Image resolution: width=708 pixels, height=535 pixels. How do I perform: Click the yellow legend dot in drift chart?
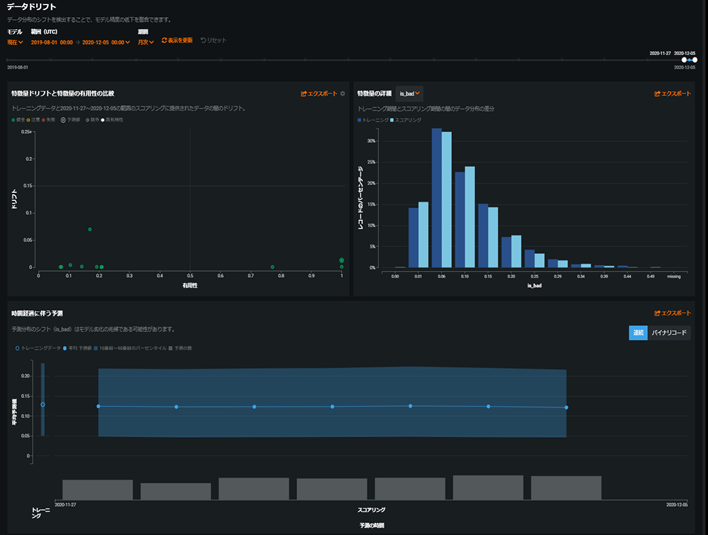pyautogui.click(x=28, y=120)
